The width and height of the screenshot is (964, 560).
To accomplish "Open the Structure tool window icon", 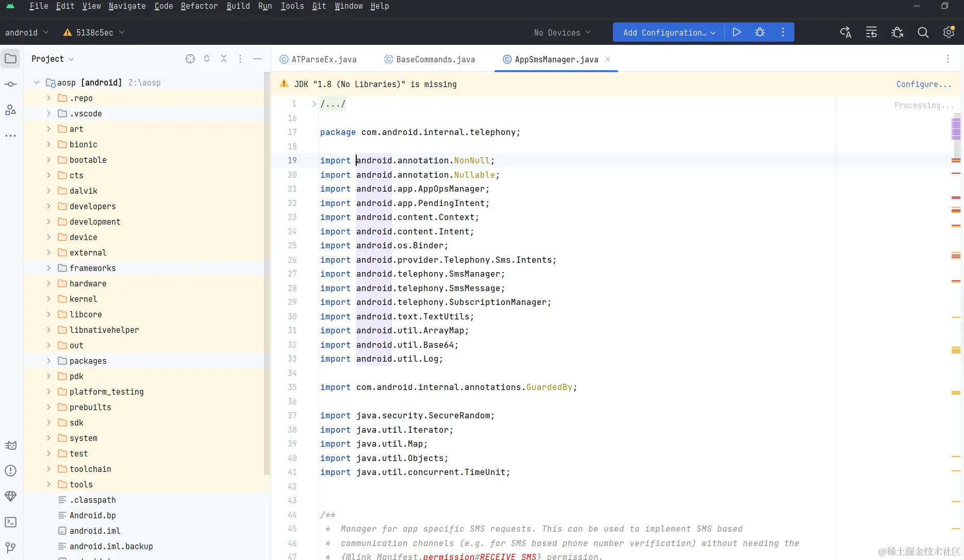I will (x=11, y=110).
